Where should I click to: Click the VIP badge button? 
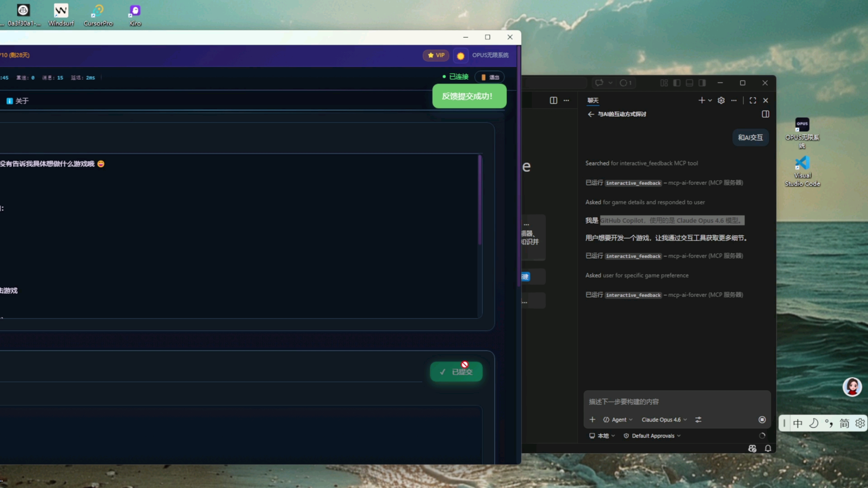pos(436,55)
